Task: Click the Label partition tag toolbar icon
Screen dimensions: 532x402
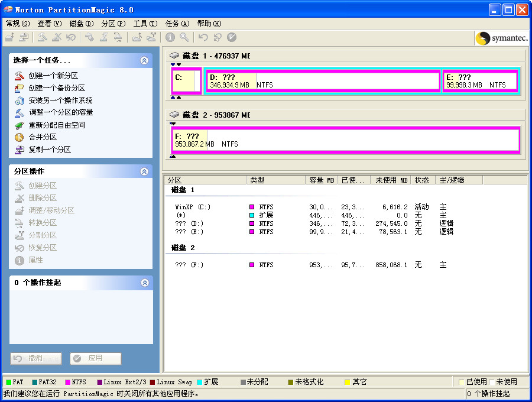Action: tap(89, 37)
